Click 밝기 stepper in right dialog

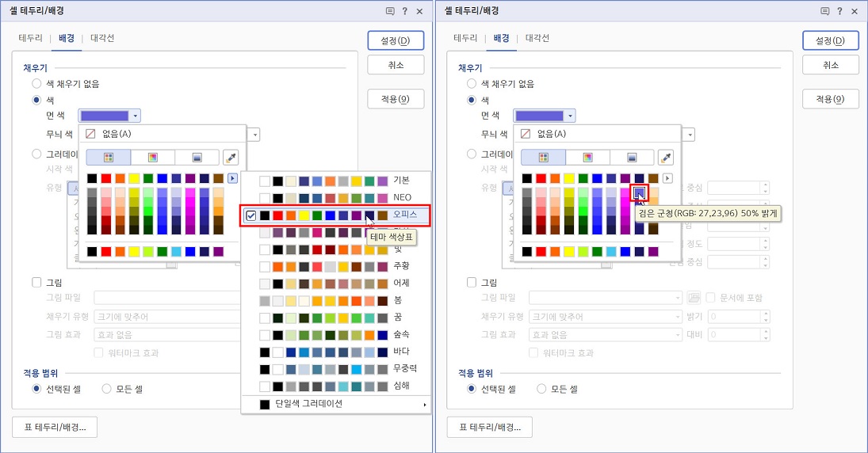point(767,317)
